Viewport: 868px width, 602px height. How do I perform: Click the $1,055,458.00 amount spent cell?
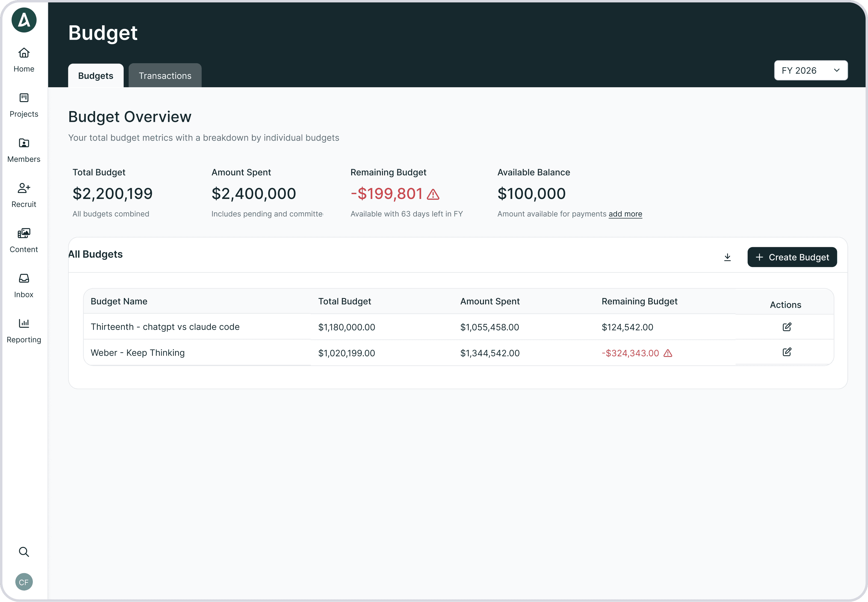489,327
